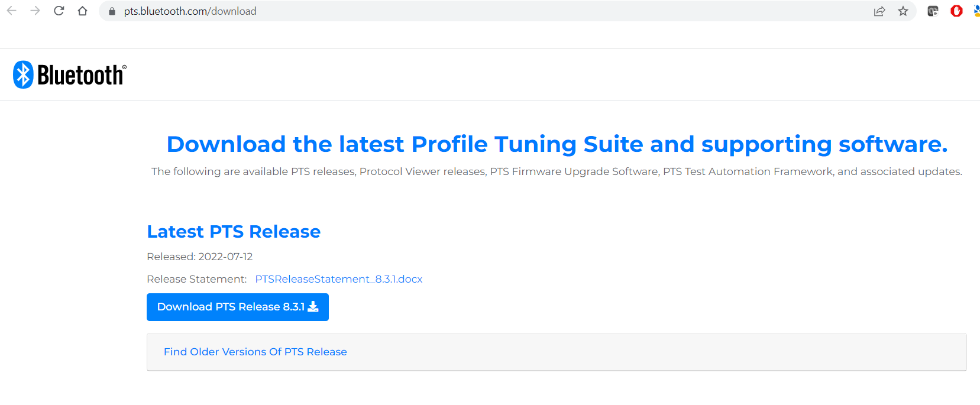980x405 pixels.
Task: Open the red shield extension icon
Action: 956,11
